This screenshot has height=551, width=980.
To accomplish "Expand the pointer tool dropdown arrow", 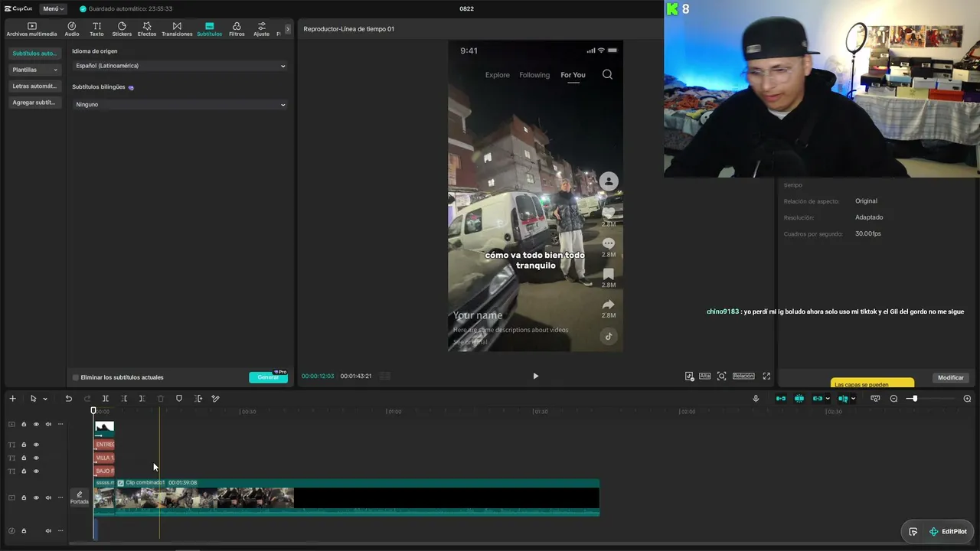I will pos(45,399).
